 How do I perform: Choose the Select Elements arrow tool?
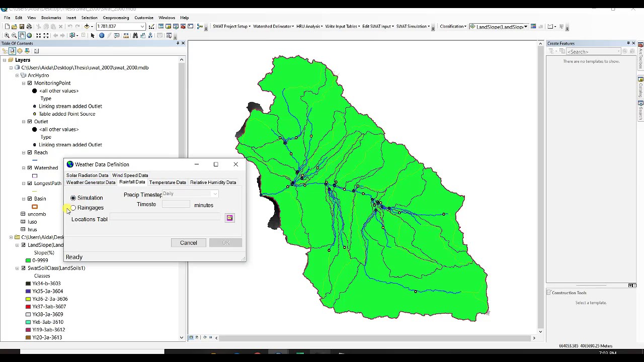(x=92, y=35)
